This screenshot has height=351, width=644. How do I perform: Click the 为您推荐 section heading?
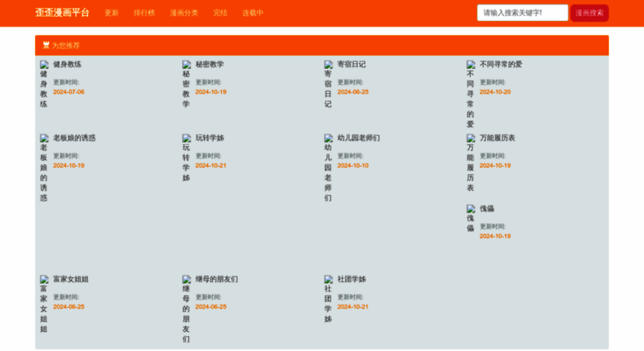click(x=65, y=46)
